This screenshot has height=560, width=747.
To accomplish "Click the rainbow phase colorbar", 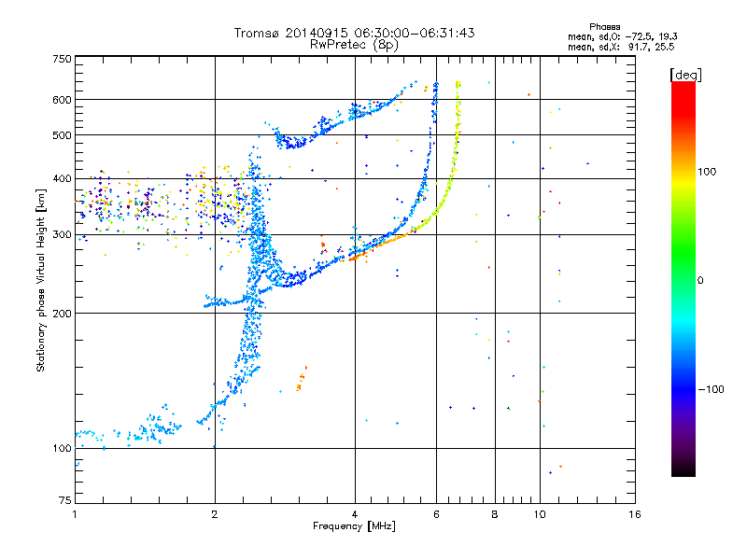I will tap(684, 278).
